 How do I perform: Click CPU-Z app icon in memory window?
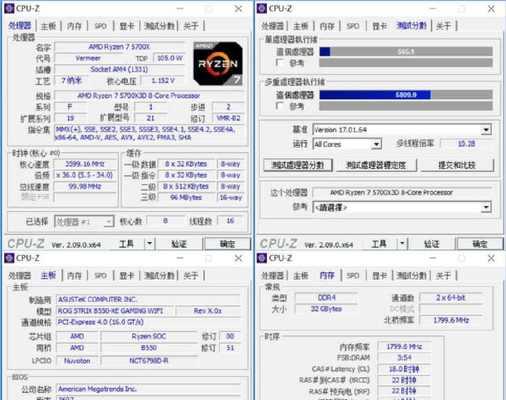pos(262,258)
